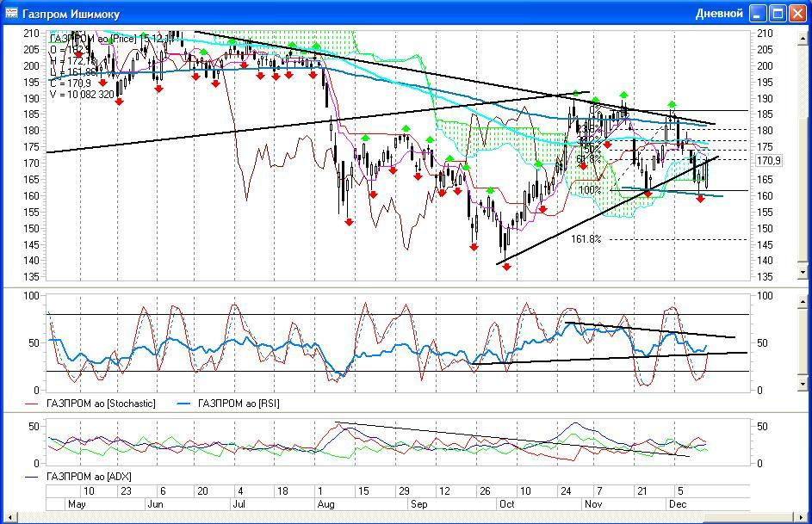The width and height of the screenshot is (812, 524).
Task: Select the ГАЗПРОМ ао [Stochastic] legend label
Action: point(101,404)
